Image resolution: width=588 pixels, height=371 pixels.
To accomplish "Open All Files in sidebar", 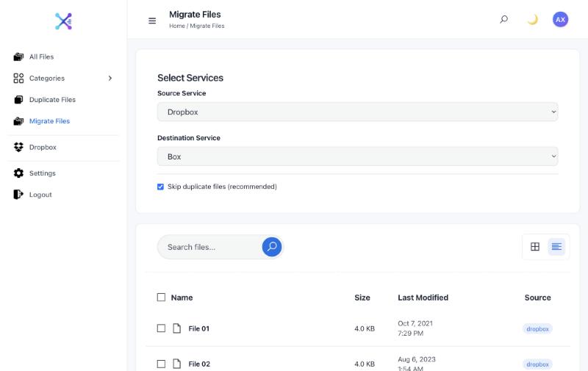I will [42, 57].
